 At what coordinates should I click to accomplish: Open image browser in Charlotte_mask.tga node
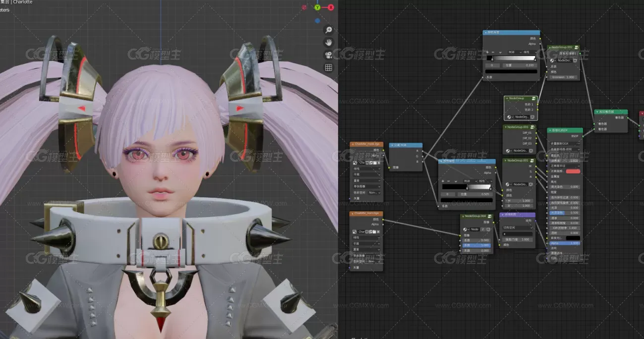tap(355, 163)
